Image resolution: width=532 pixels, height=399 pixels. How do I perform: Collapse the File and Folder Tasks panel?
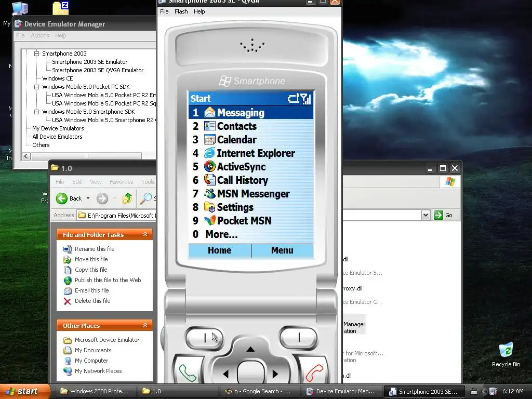click(x=145, y=234)
